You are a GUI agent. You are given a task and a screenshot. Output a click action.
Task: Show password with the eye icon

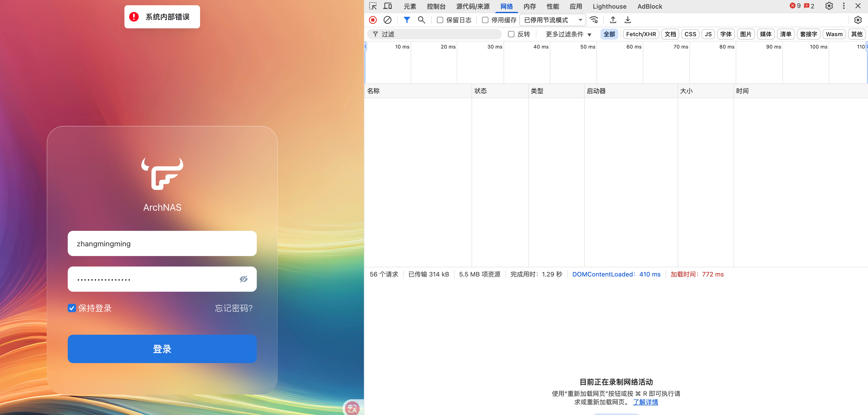coord(243,279)
